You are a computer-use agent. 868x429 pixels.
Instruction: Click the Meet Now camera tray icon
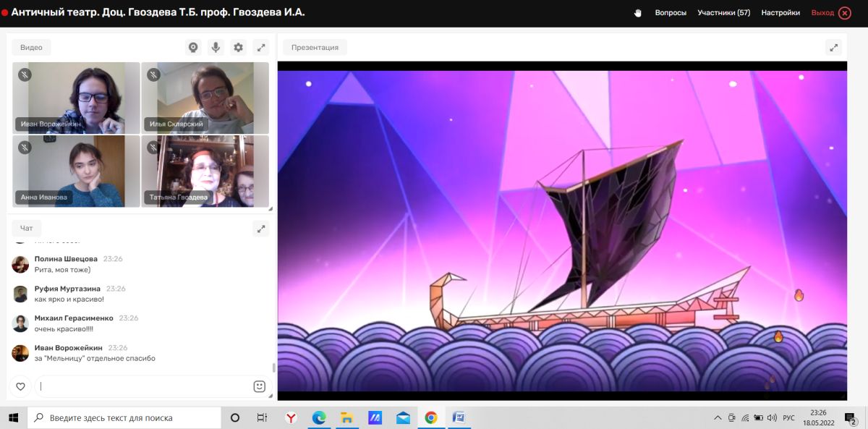coord(731,417)
